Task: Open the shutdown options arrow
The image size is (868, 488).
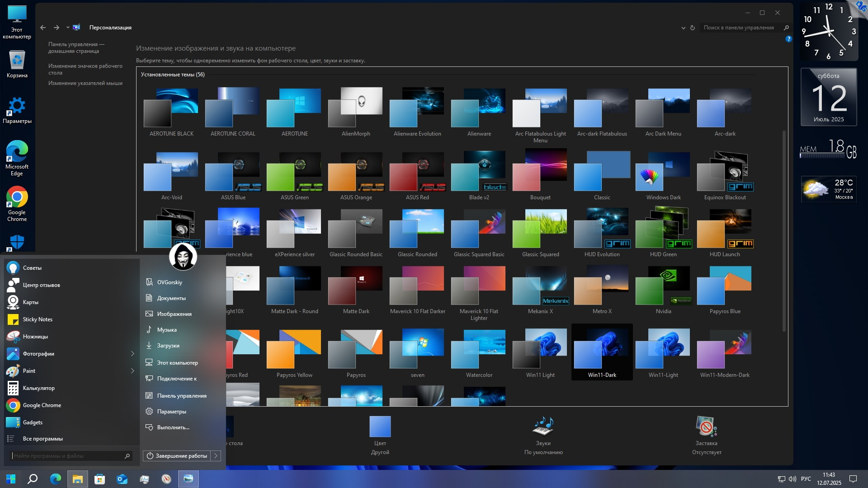Action: tap(216, 456)
